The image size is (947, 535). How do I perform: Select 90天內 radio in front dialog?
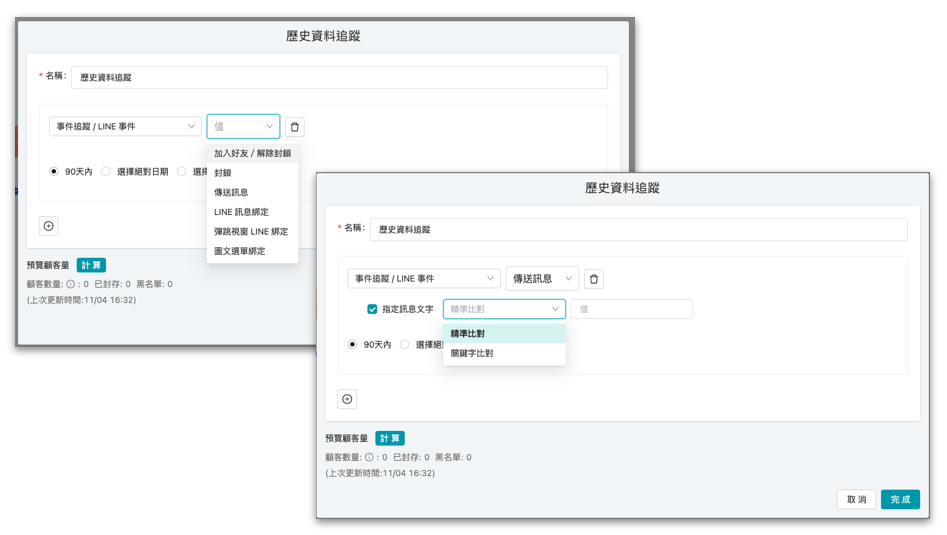352,344
